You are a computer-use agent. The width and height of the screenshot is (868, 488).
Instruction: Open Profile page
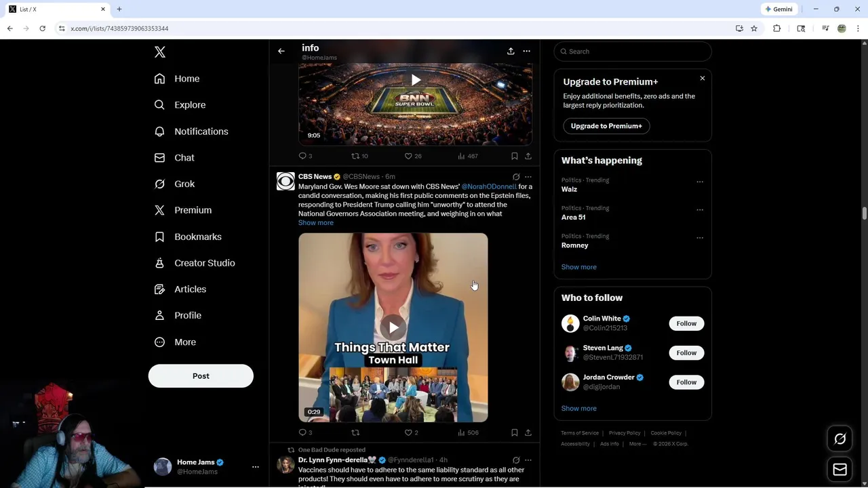point(178,315)
